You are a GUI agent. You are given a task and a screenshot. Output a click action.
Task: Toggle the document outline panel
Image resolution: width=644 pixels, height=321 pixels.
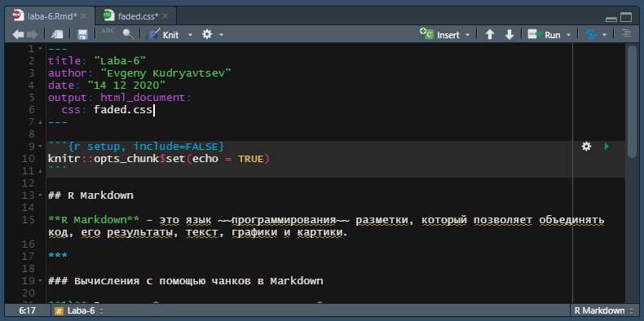point(626,33)
